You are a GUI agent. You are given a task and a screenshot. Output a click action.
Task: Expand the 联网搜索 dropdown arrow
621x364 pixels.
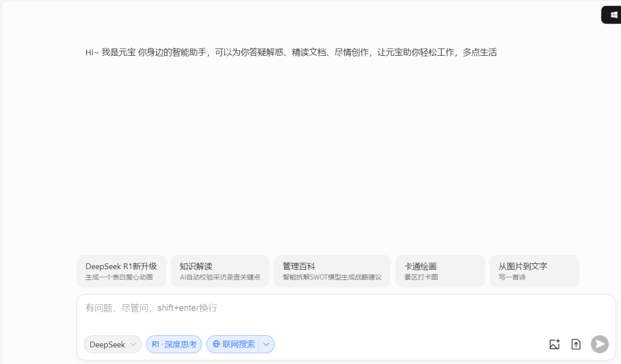pyautogui.click(x=267, y=344)
